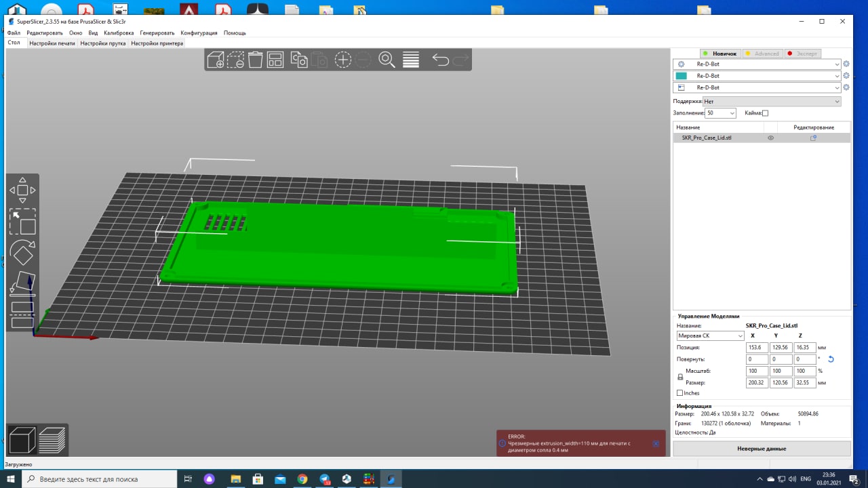Select the Scale gizmo tool
Screen dimensions: 868x488
pyautogui.click(x=22, y=222)
